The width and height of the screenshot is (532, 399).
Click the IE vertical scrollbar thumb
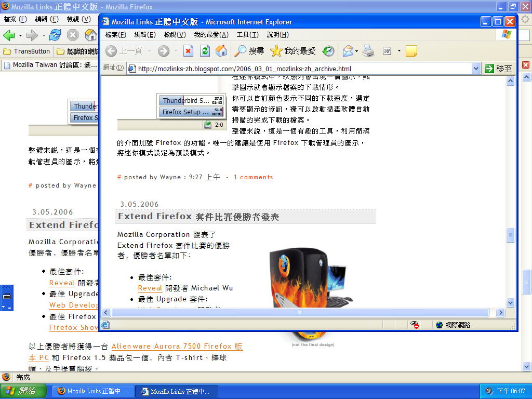pos(510,235)
